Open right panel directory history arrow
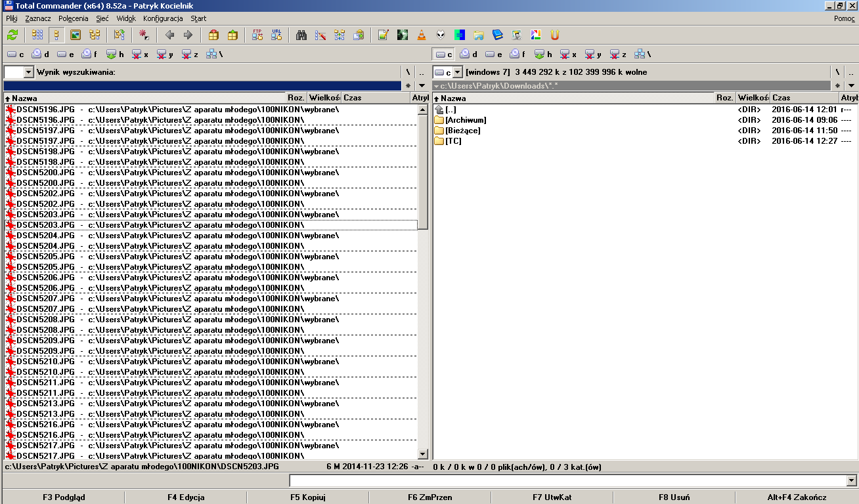The image size is (859, 504). (x=851, y=86)
